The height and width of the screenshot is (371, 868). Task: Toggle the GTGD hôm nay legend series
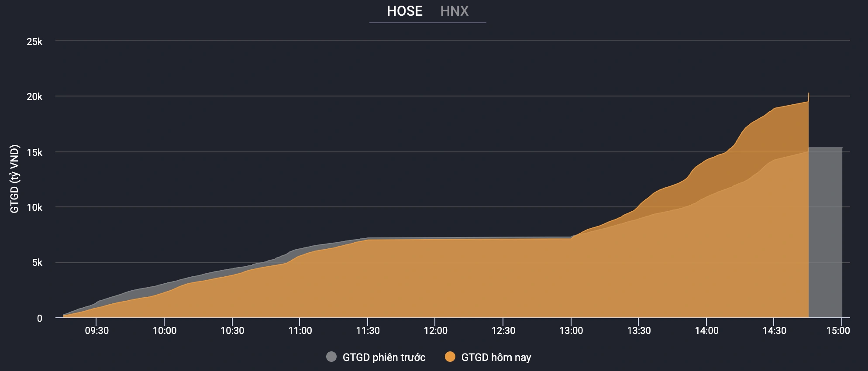click(x=488, y=357)
